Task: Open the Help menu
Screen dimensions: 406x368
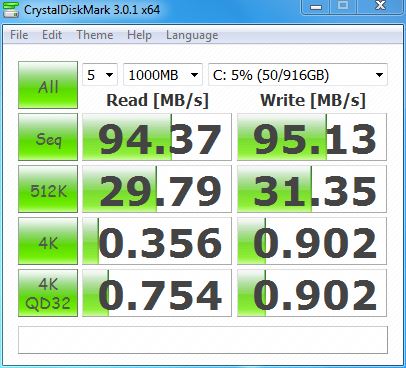Action: pos(139,35)
